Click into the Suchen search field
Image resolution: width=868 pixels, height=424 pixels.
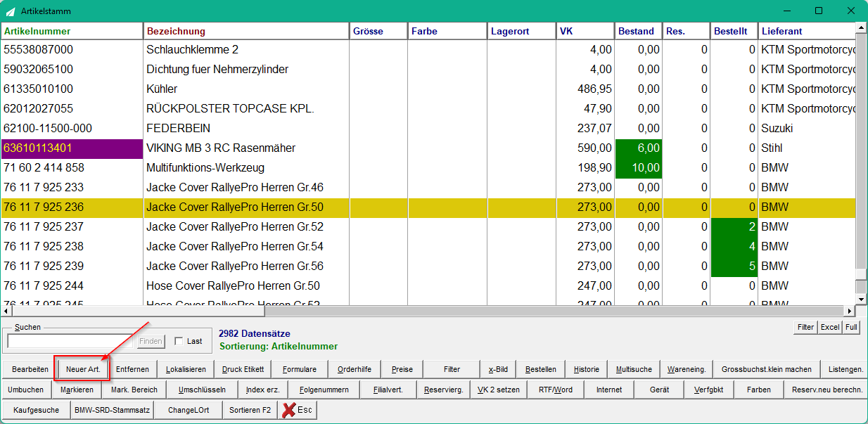tap(70, 341)
